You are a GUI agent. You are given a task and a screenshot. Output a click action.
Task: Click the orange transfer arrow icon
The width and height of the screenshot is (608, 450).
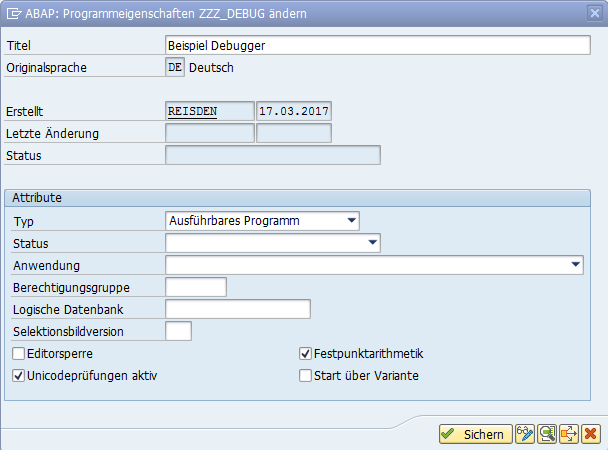tap(569, 434)
